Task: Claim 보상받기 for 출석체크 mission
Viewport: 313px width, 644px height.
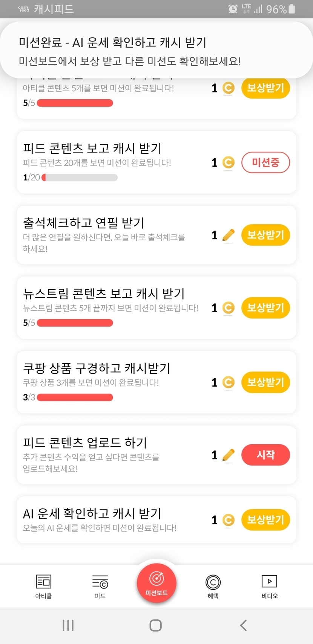Action: coord(265,235)
